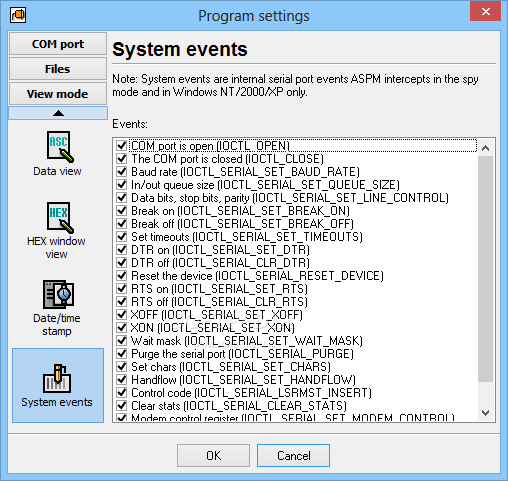The width and height of the screenshot is (508, 481).
Task: Click the app icon in title bar
Action: 18,15
